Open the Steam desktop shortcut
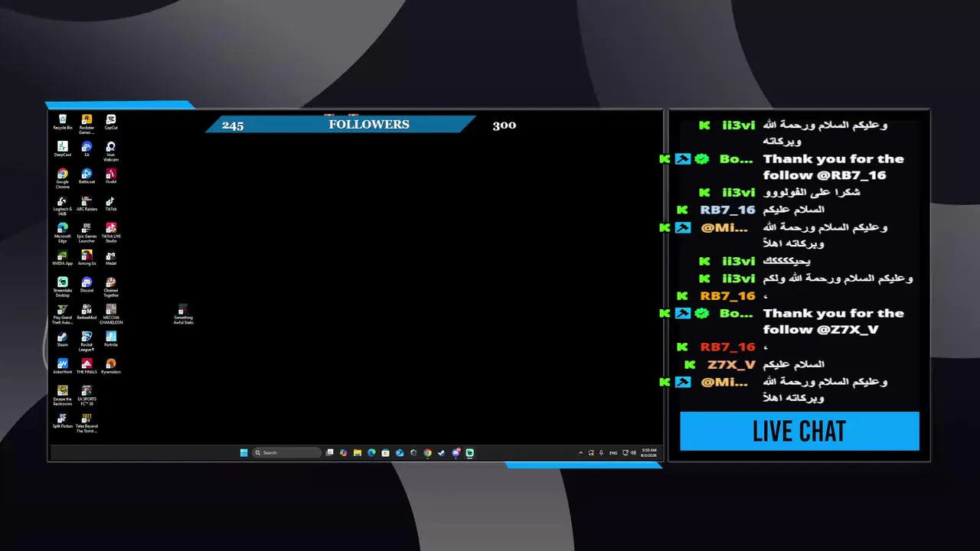This screenshot has width=980, height=551. 63,339
